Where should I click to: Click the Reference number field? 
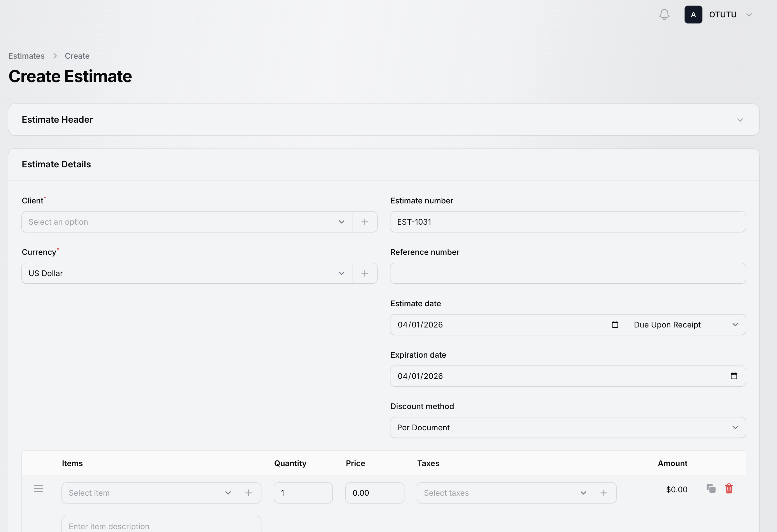568,274
